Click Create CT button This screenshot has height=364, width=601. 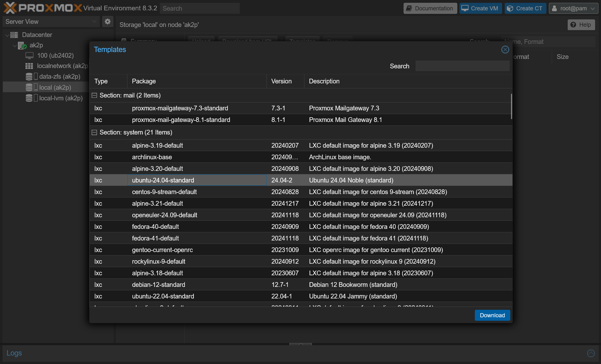coord(525,8)
